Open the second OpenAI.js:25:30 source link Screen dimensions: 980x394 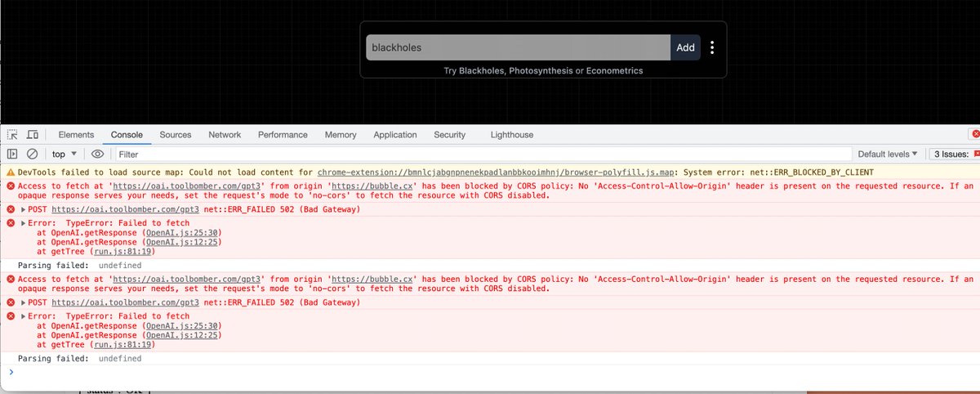tap(182, 325)
